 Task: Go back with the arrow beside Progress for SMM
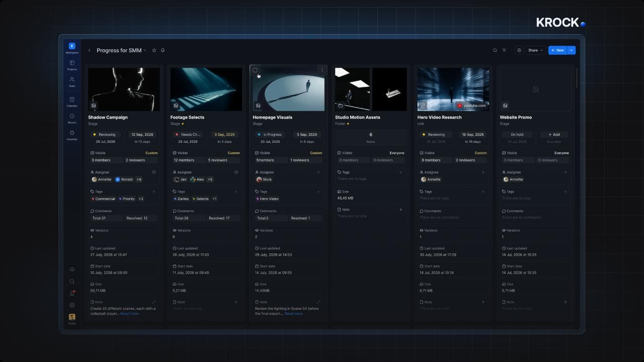(x=90, y=50)
